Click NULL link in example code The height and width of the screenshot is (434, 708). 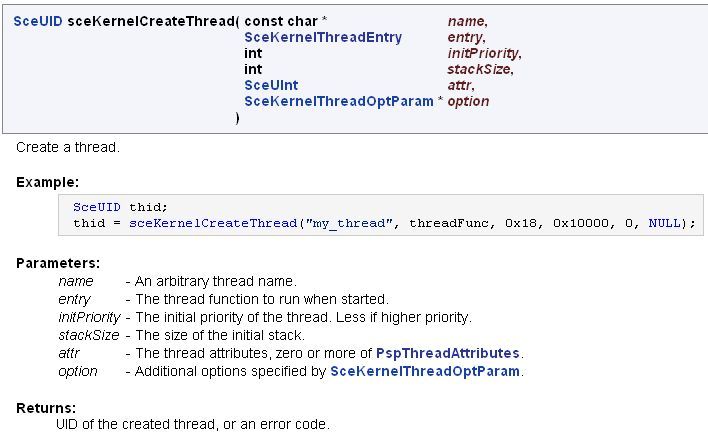click(x=664, y=223)
